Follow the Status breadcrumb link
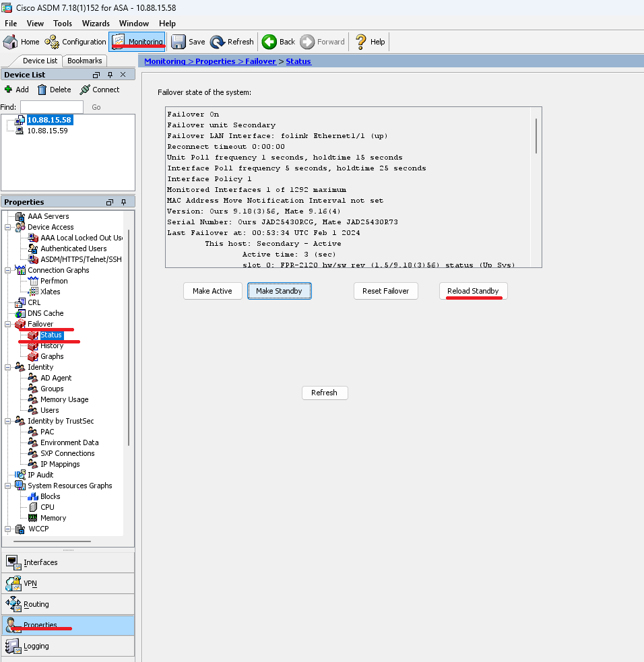The width and height of the screenshot is (644, 662). [x=298, y=61]
